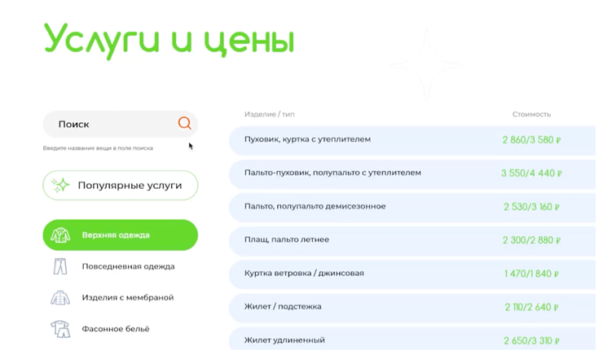
Task: Select row Плащ, пальто летнее
Action: click(412, 241)
